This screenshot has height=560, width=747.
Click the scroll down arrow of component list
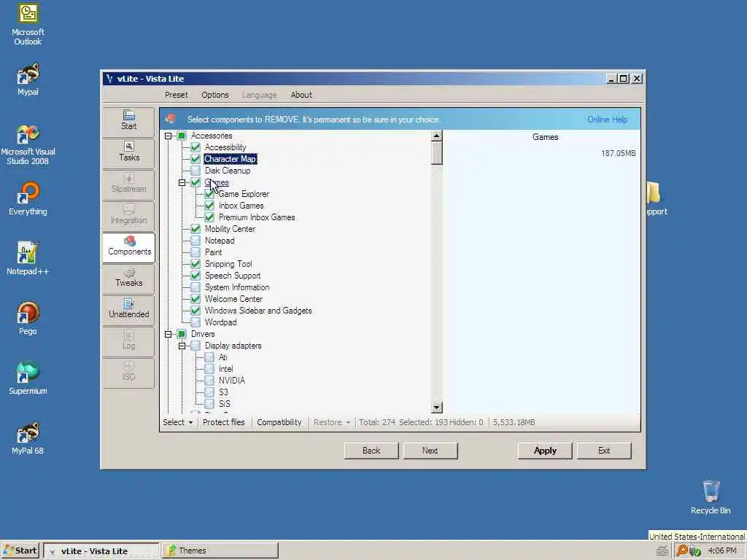click(x=436, y=408)
